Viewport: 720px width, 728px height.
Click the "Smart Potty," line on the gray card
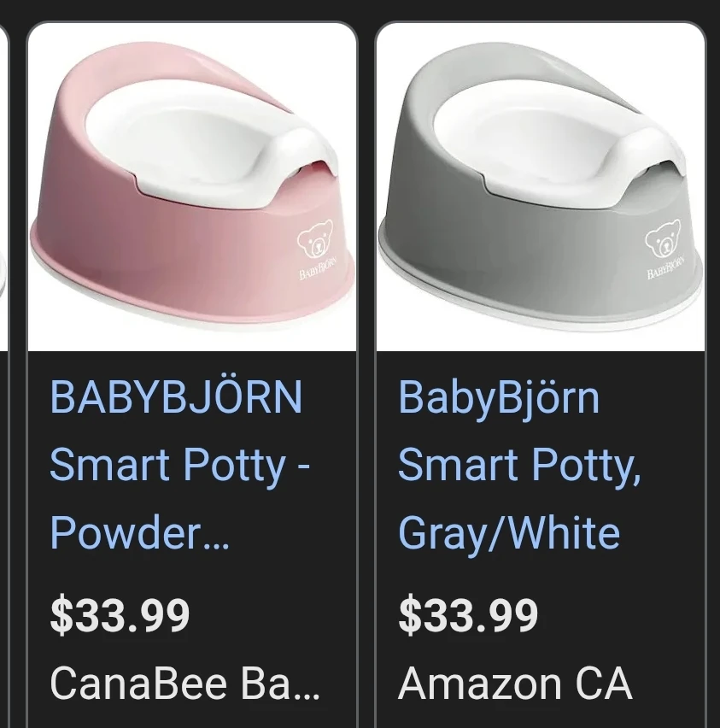[520, 465]
